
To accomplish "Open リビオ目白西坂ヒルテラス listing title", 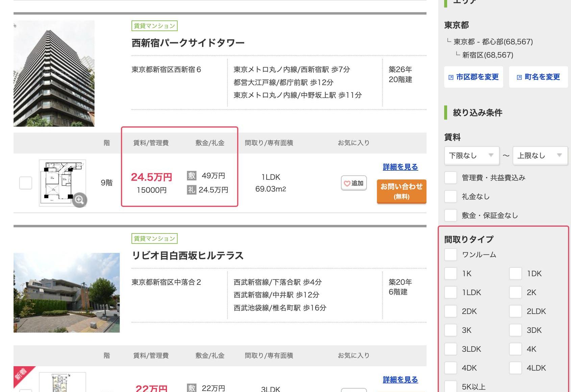I will coord(188,255).
